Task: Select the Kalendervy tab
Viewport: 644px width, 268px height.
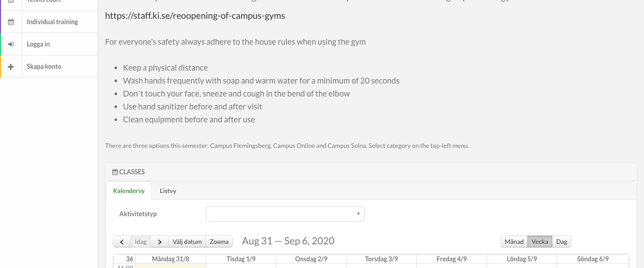Action: (129, 191)
